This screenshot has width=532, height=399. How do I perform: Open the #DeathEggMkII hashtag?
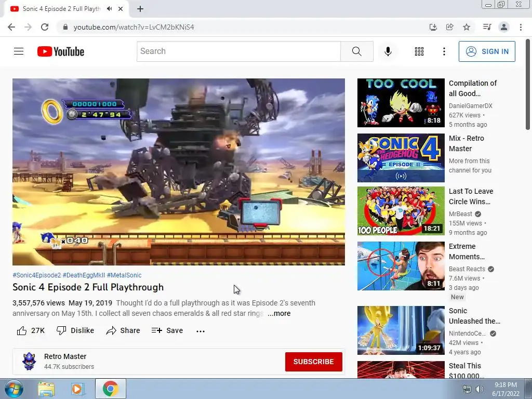point(84,275)
